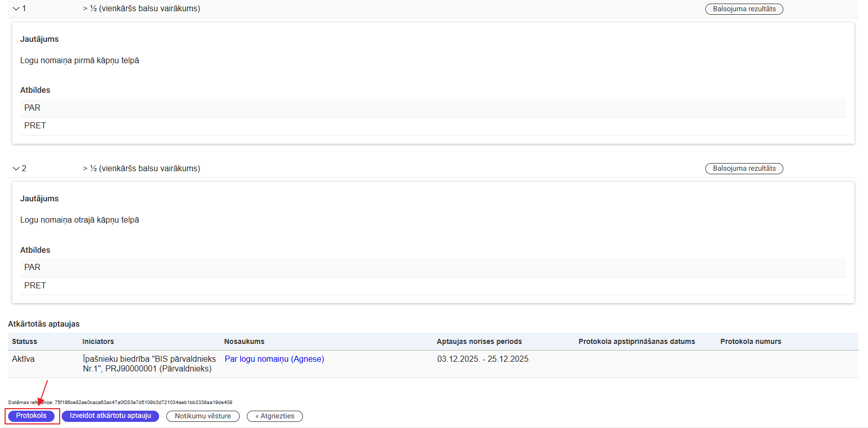Click the Statuss column header
Viewport: 868px width, 428px height.
(x=24, y=342)
